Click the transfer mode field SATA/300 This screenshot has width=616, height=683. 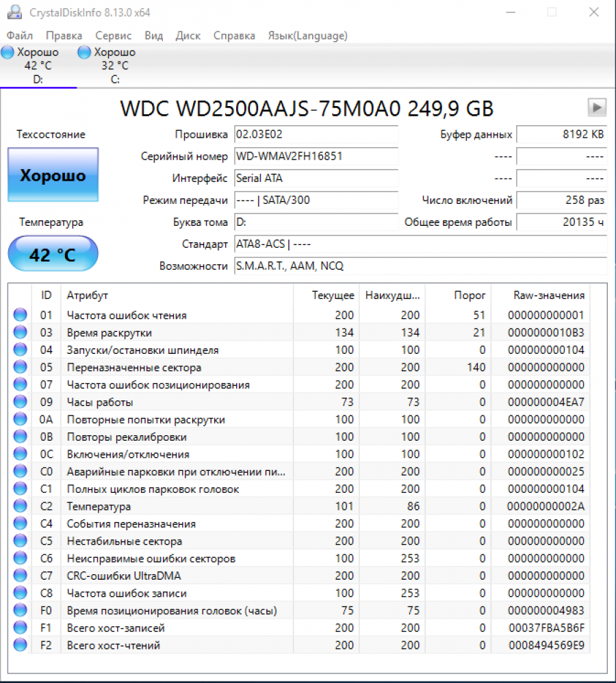click(316, 201)
